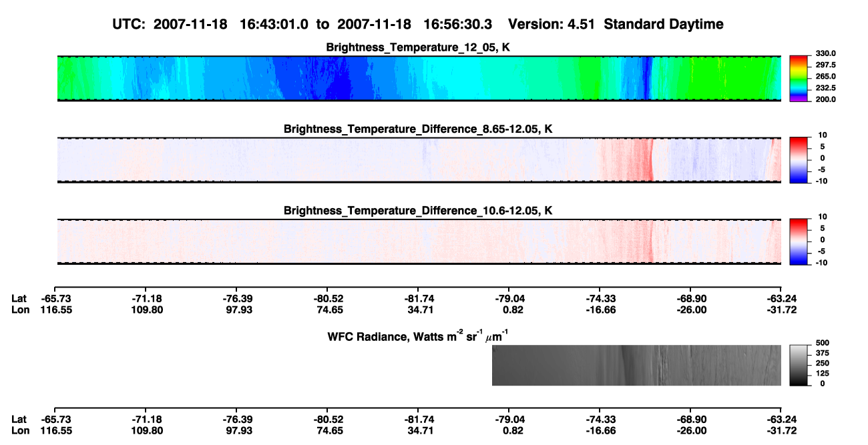The height and width of the screenshot is (445, 868).
Task: Click longitude -16.66 on the axis above WFC title
Action: coord(600,310)
